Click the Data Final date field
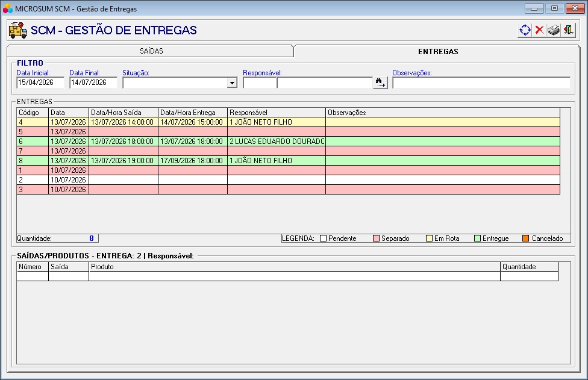 [93, 83]
